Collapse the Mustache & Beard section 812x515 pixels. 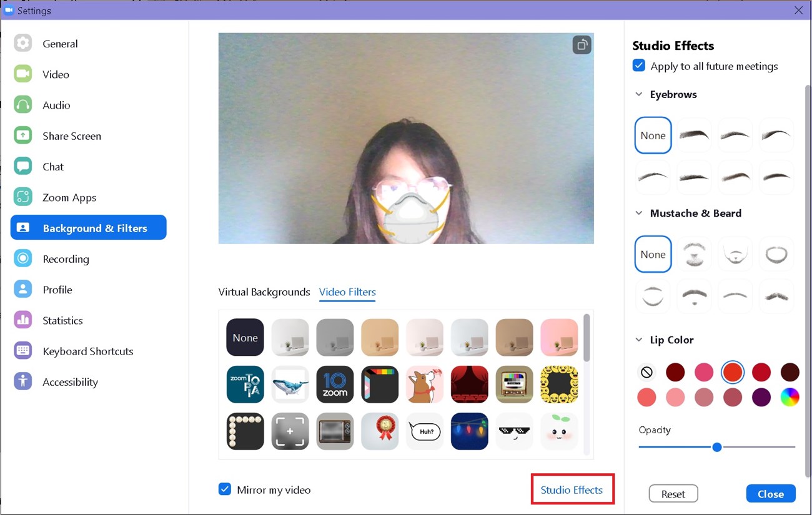(638, 213)
